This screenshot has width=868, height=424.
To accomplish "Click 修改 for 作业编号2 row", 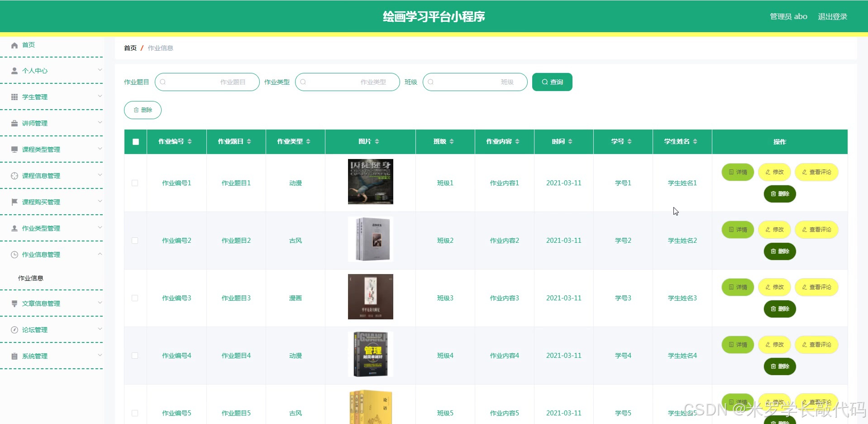I will point(774,230).
